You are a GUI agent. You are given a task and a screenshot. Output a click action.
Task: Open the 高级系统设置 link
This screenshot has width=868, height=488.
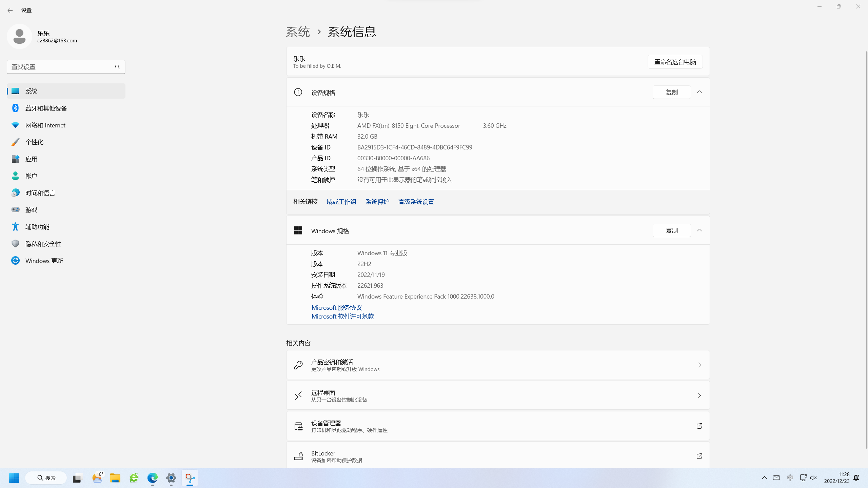pyautogui.click(x=416, y=202)
